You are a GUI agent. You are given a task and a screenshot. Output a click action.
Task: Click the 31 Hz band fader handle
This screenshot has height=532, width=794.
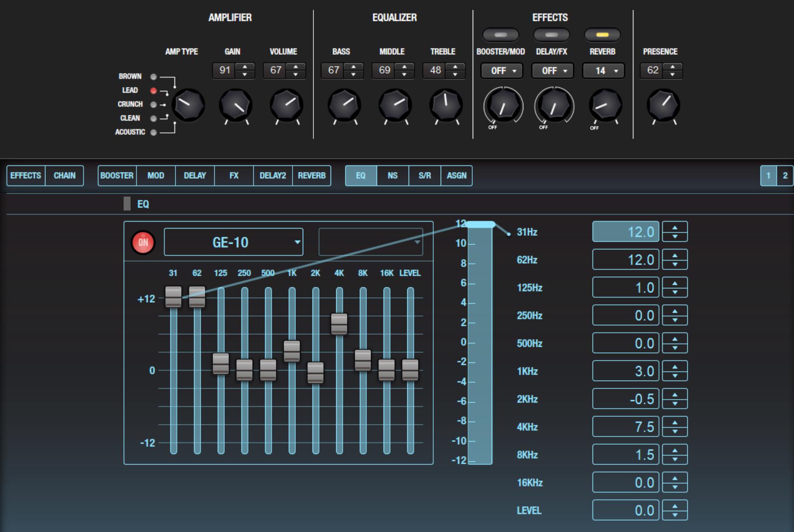tap(173, 297)
